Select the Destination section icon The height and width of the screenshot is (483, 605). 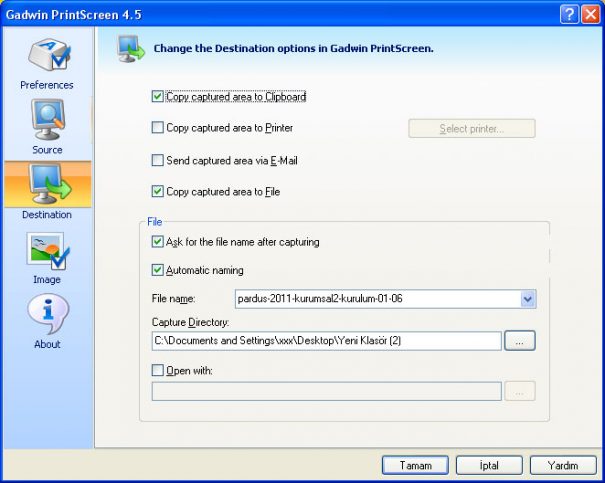(x=50, y=184)
